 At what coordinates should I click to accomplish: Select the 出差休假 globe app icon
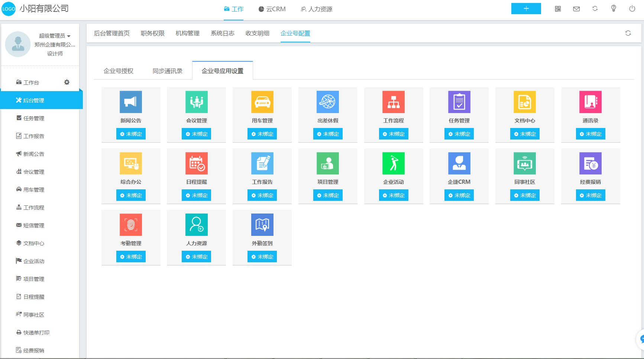[x=328, y=102]
